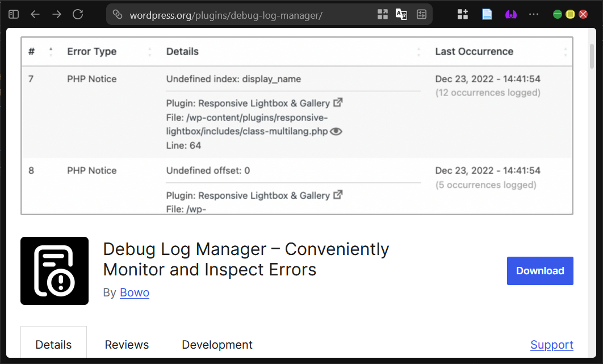The width and height of the screenshot is (603, 364).
Task: Open external link icon in row 7
Action: click(x=338, y=103)
